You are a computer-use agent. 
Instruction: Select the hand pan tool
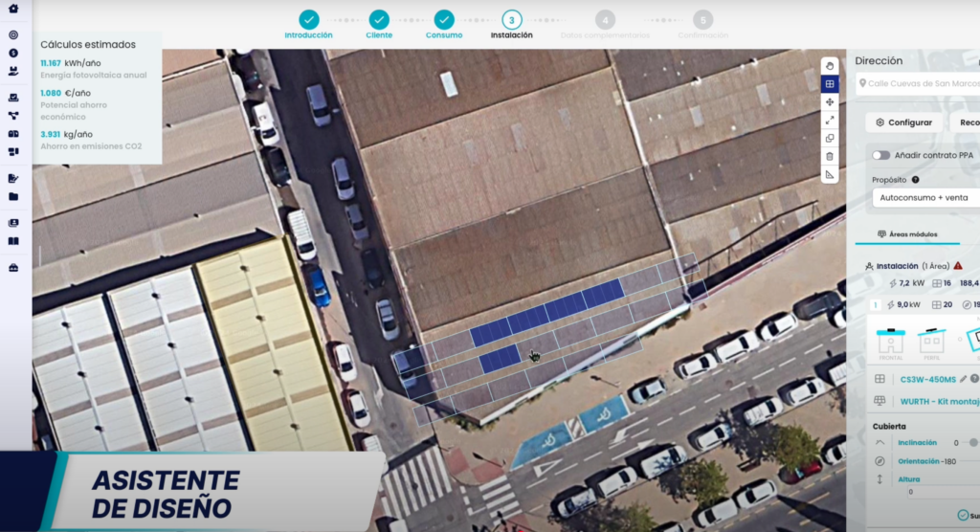click(830, 65)
